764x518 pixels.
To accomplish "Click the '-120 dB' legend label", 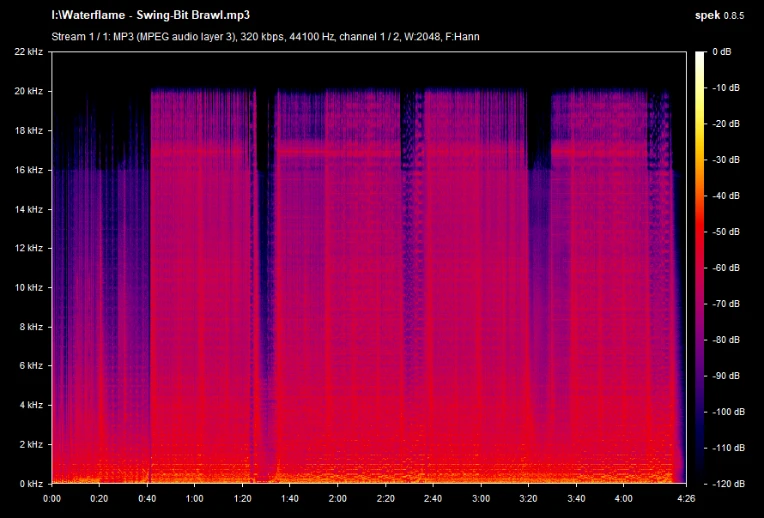I will click(727, 484).
